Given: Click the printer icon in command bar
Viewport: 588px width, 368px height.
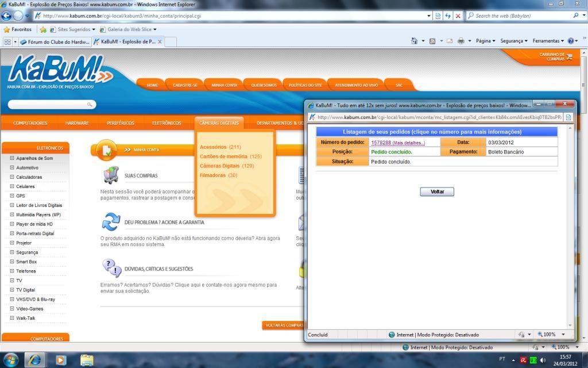Looking at the screenshot, I should (461, 41).
